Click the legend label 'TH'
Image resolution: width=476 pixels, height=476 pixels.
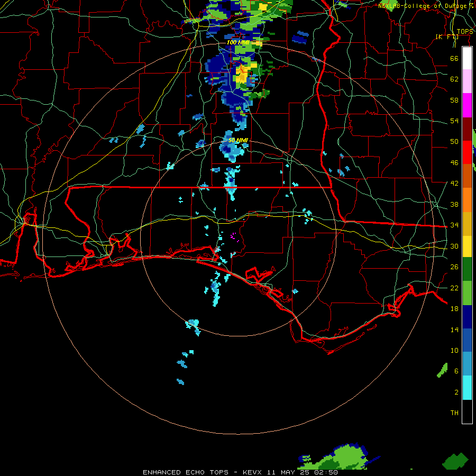click(454, 413)
